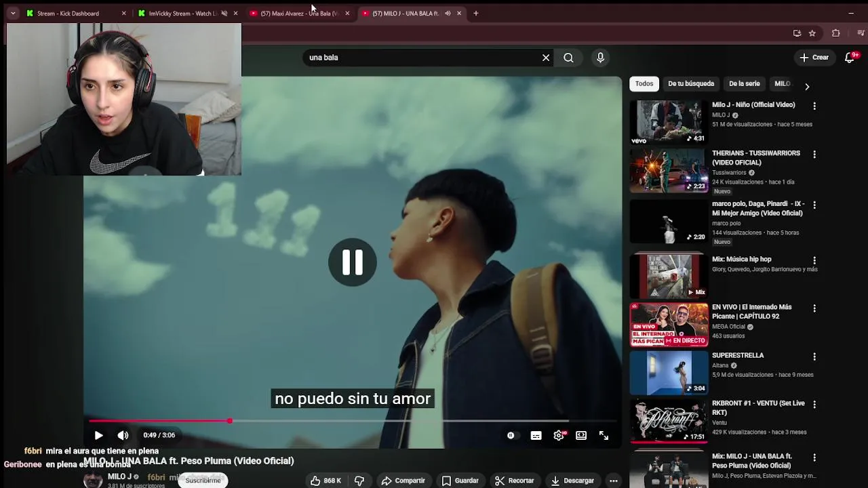The height and width of the screenshot is (488, 868).
Task: Click the Descargar download button
Action: coord(572,481)
